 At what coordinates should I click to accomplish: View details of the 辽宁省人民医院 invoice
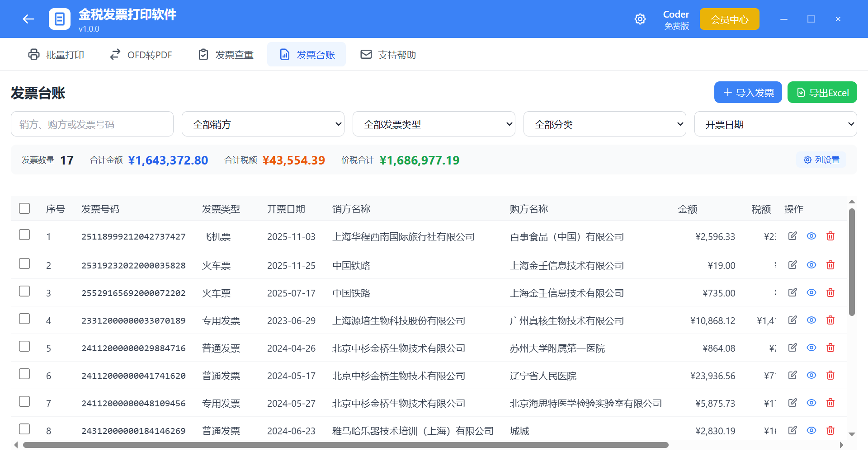811,375
